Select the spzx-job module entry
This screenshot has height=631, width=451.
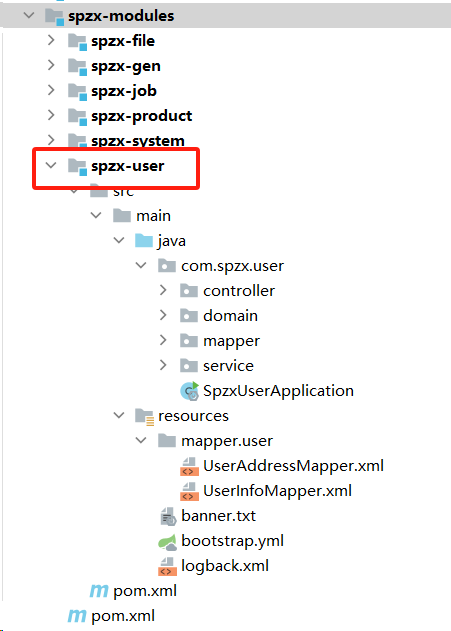pos(124,91)
